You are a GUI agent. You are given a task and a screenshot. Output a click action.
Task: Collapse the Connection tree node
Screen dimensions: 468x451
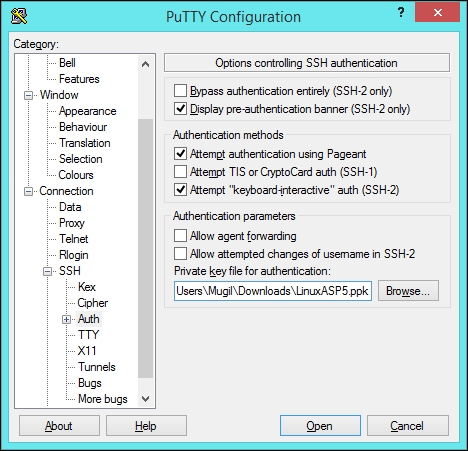point(28,191)
